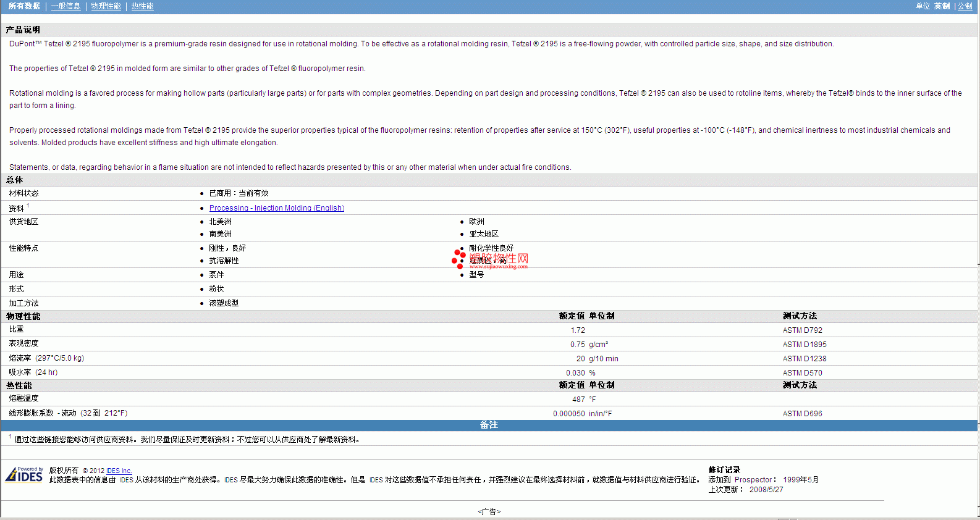Click the 吸水率 (24 hr) label
The width and height of the screenshot is (980, 520).
(33, 372)
